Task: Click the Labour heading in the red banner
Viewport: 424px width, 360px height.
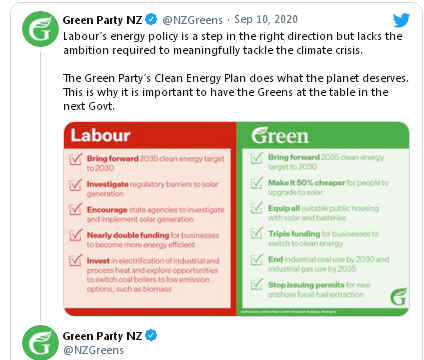Action: 100,135
